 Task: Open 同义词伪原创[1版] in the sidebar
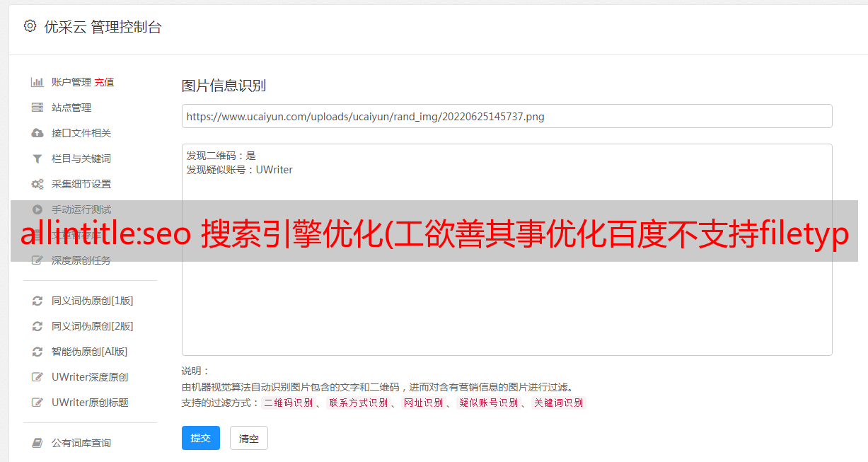coord(93,301)
